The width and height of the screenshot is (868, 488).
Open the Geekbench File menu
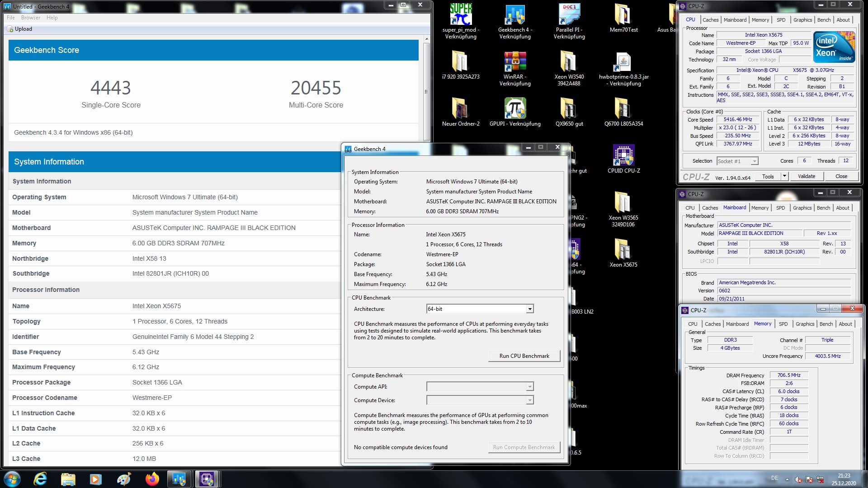click(11, 18)
